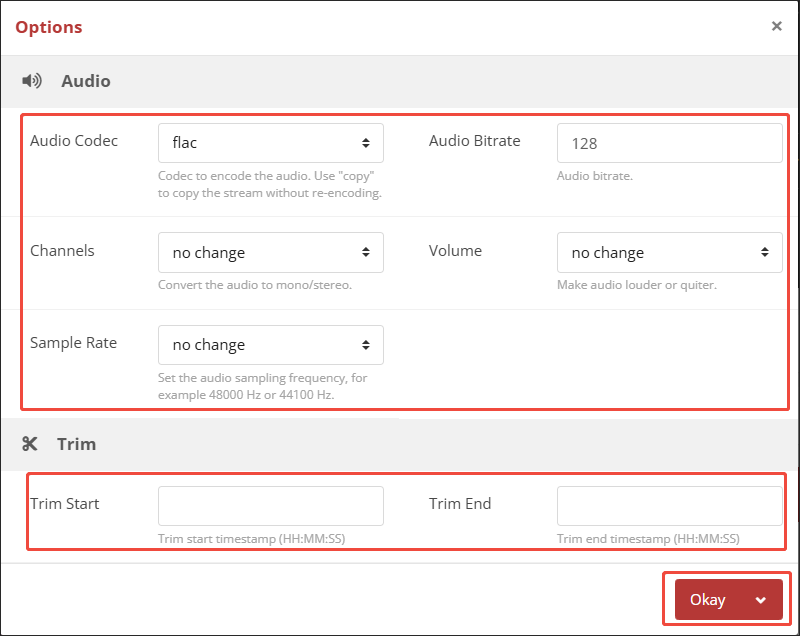Screen dimensions: 800x636
Task: Click the chevron arrow on the Okay button
Action: tap(759, 599)
